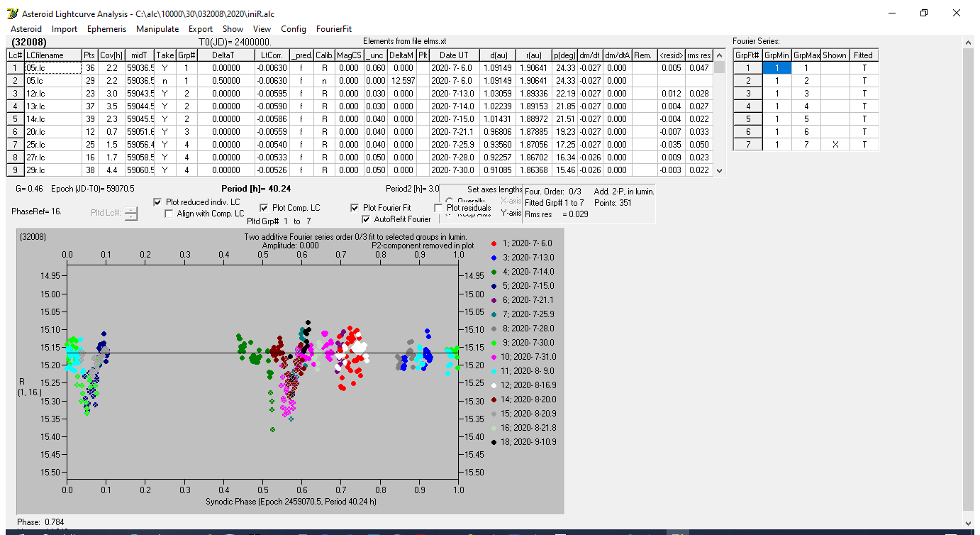Select the 29r.lc filename cell
The height and width of the screenshot is (535, 980).
(x=52, y=170)
